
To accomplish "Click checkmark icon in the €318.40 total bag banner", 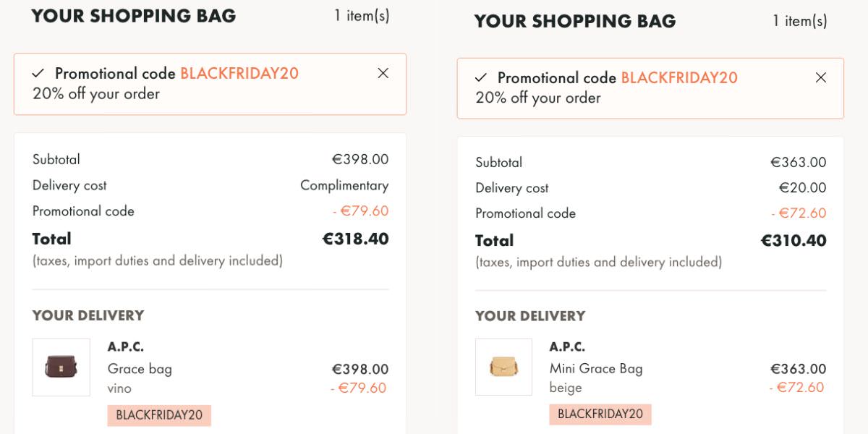I will [38, 73].
